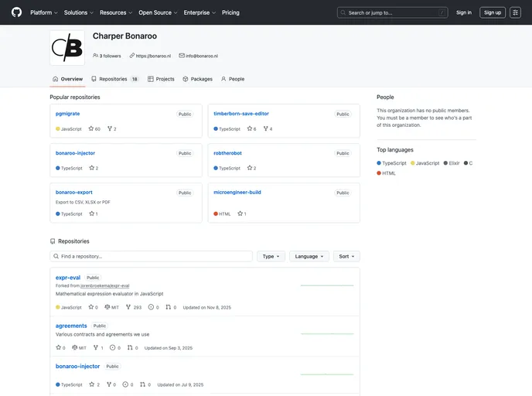Viewport: 532px width, 396px height.
Task: Click the fork count on timberborn-save-editor
Action: coord(266,129)
